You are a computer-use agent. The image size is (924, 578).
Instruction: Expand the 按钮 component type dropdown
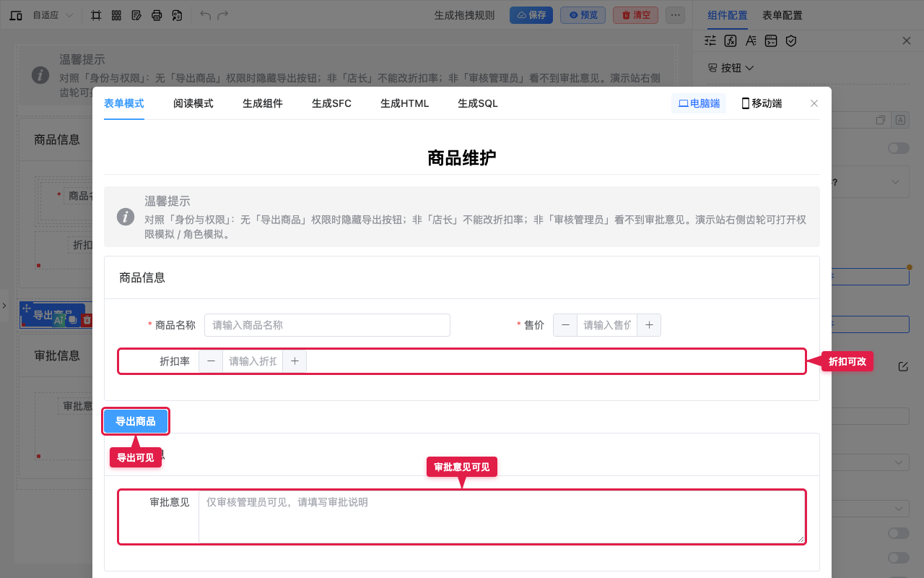[x=731, y=68]
